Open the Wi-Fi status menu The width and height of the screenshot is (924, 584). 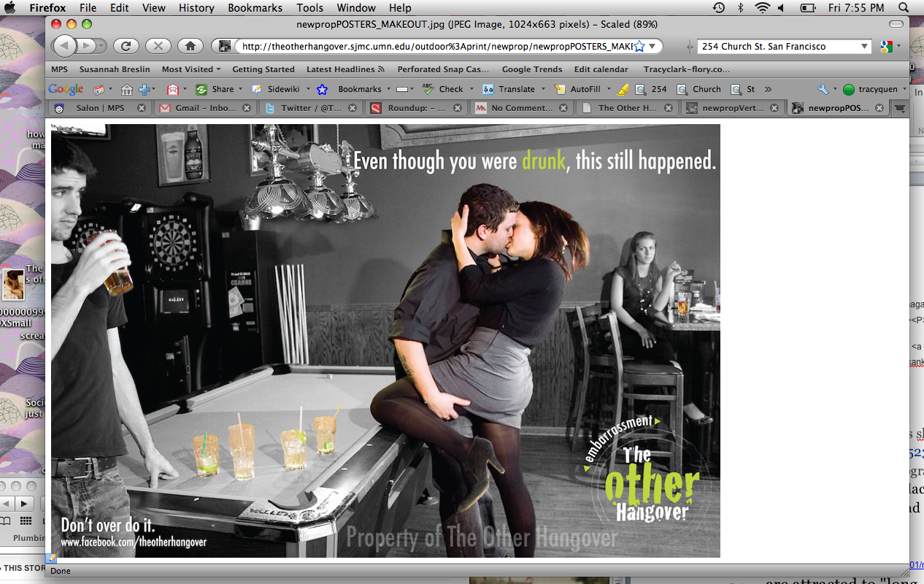coord(763,8)
